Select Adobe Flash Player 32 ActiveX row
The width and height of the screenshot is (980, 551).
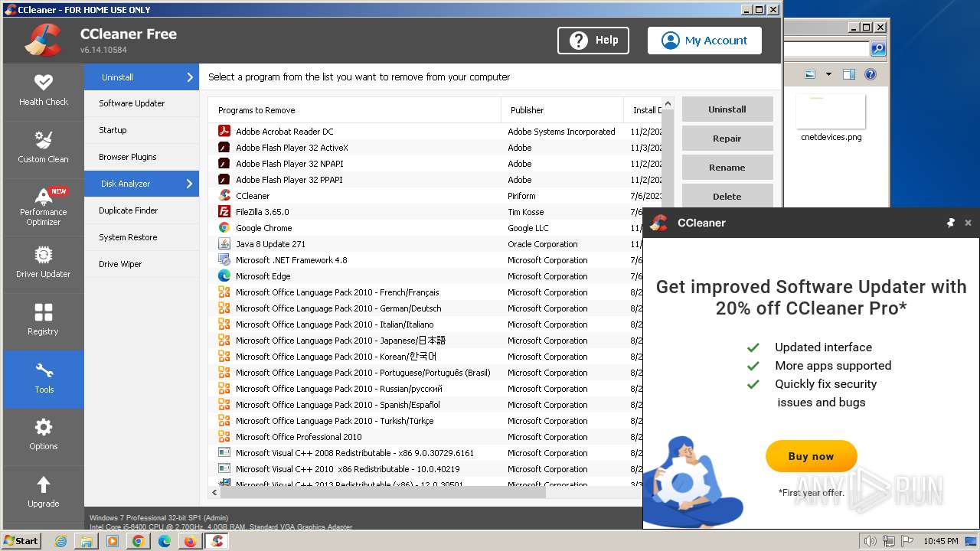tap(435, 147)
